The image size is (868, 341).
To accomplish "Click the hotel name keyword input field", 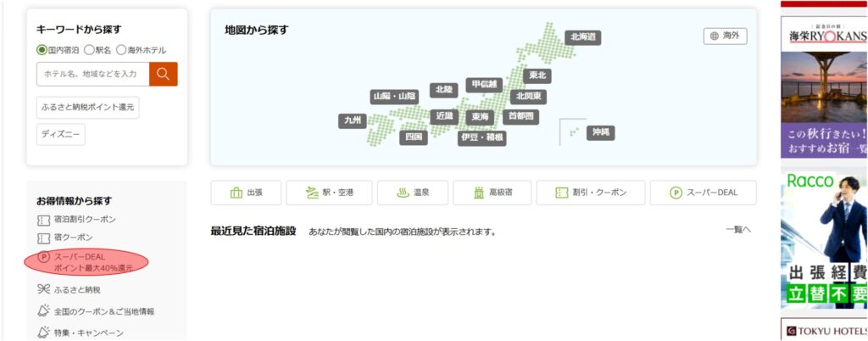I will tap(92, 74).
